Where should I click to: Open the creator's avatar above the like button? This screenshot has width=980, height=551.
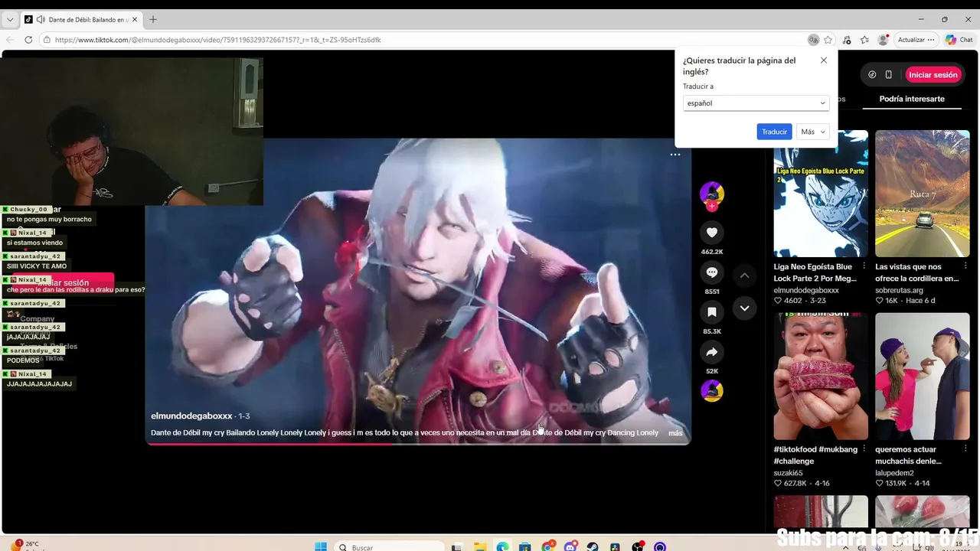711,193
